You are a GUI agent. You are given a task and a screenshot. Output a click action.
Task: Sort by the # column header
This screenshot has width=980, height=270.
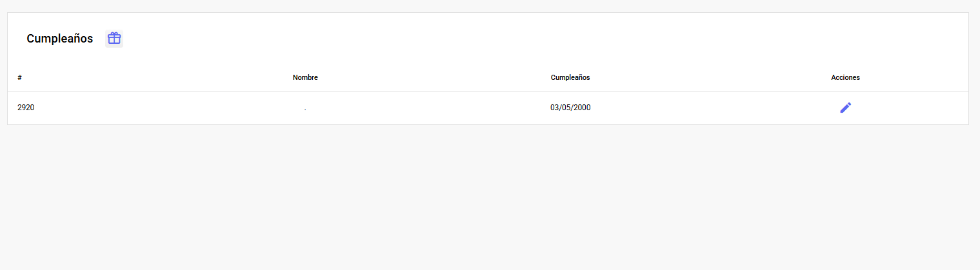point(19,77)
